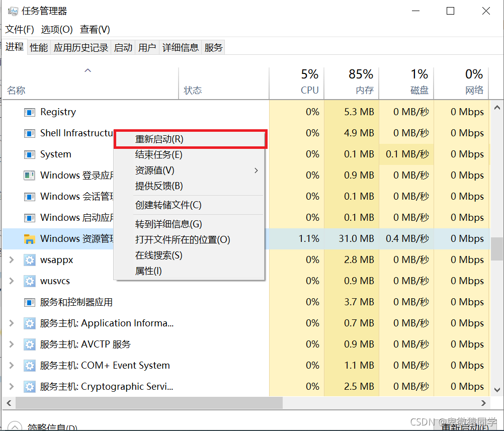Click horizontal scrollbar left arrow
The image size is (504, 431).
click(9, 403)
